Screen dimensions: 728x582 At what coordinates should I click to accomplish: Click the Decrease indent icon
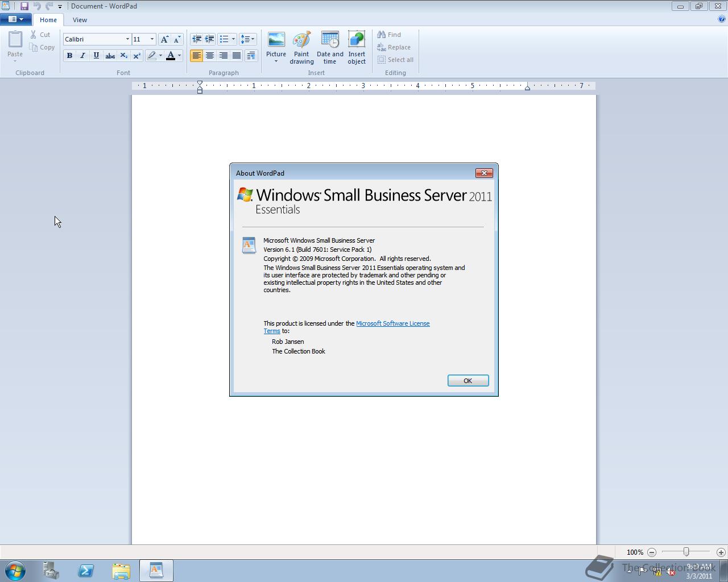[x=196, y=39]
